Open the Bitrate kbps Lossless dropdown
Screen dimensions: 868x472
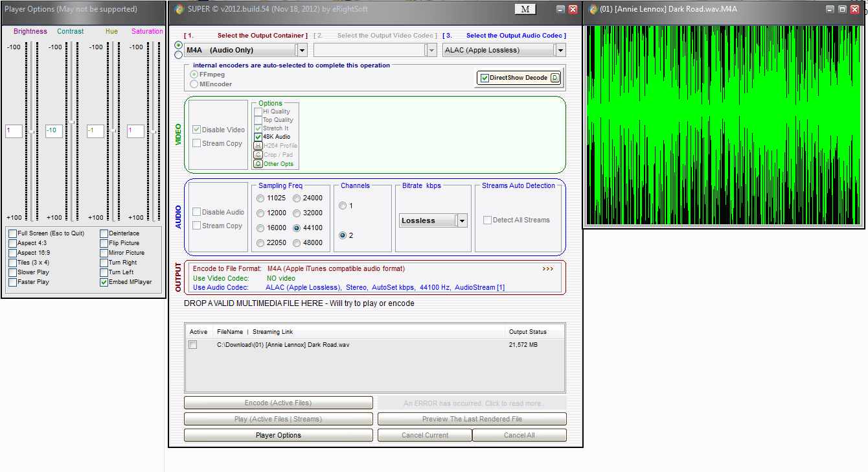coord(462,220)
